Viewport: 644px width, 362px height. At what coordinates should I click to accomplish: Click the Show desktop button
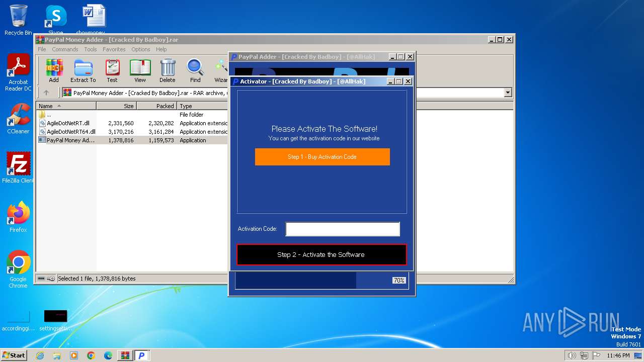(638, 355)
